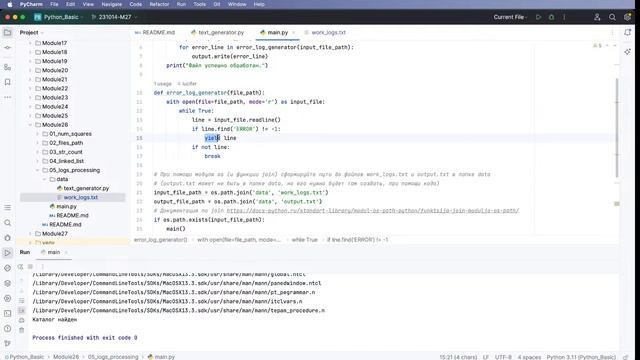640x360 pixels.
Task: Open more run actions vertical dots
Action: click(x=564, y=17)
